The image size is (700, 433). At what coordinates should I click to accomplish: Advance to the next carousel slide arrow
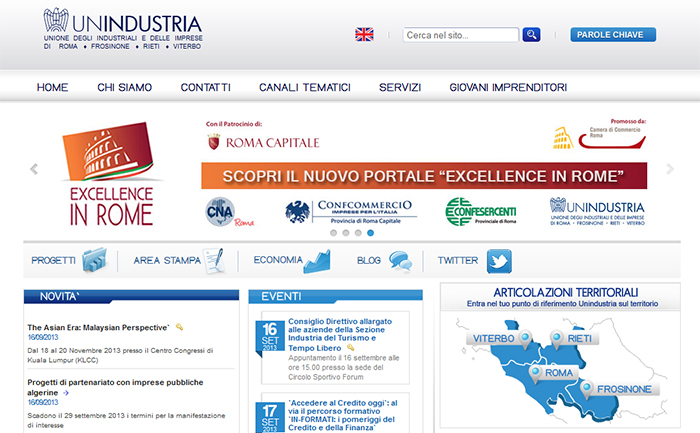click(670, 169)
